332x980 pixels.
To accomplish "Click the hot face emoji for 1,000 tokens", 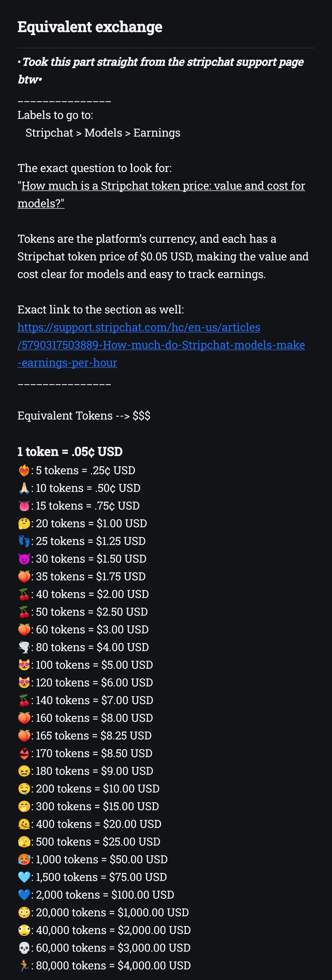I will coord(24,859).
